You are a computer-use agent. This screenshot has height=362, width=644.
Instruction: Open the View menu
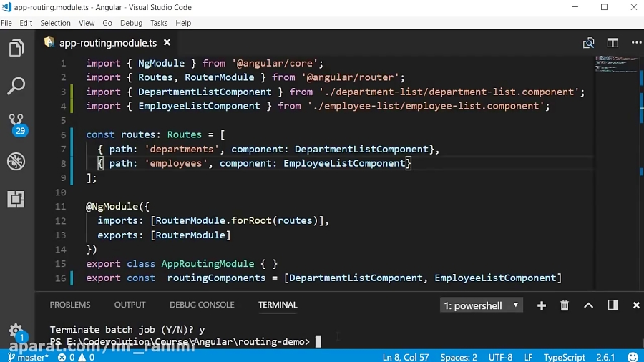point(87,23)
